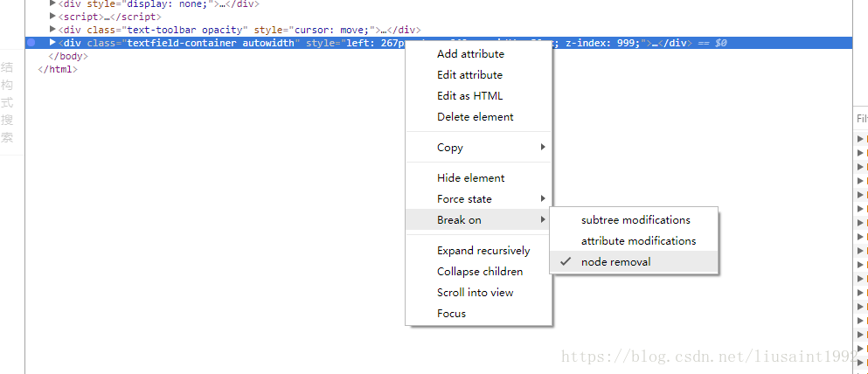Select the closing html tag line
The image size is (868, 374).
(x=58, y=70)
